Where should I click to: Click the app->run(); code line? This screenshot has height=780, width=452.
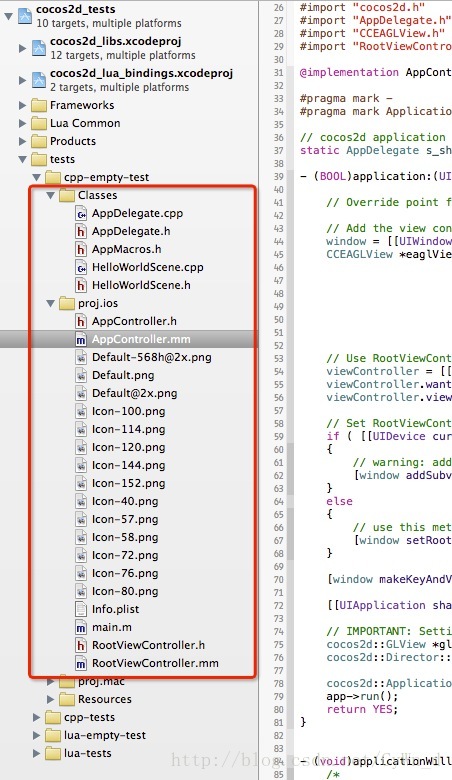pos(362,696)
